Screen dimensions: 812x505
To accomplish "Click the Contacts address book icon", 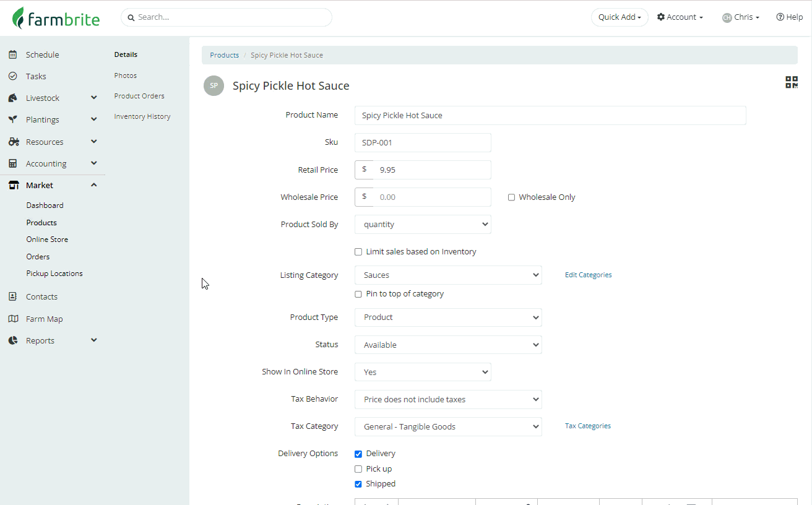I will 13,296.
